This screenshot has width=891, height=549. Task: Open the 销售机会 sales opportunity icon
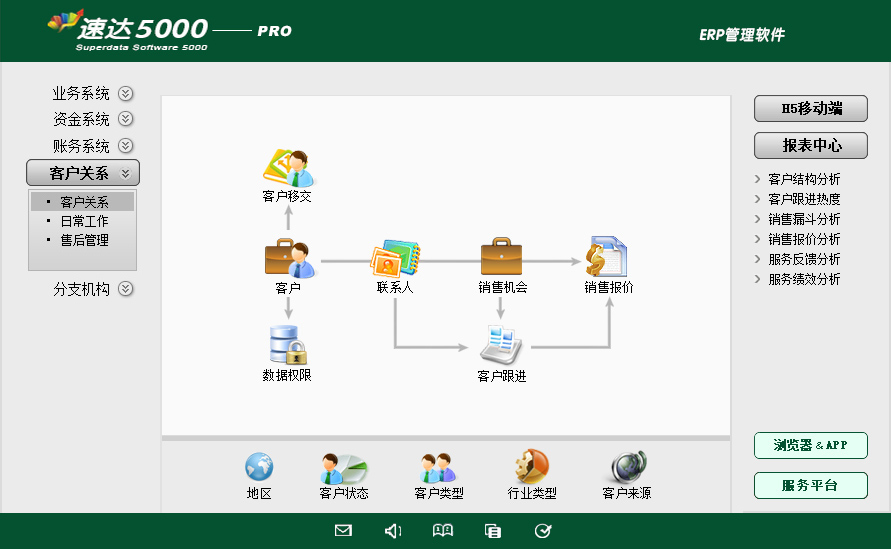501,256
